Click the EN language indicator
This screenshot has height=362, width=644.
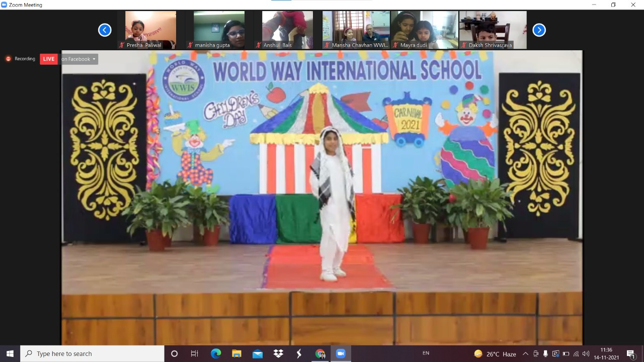pos(426,353)
